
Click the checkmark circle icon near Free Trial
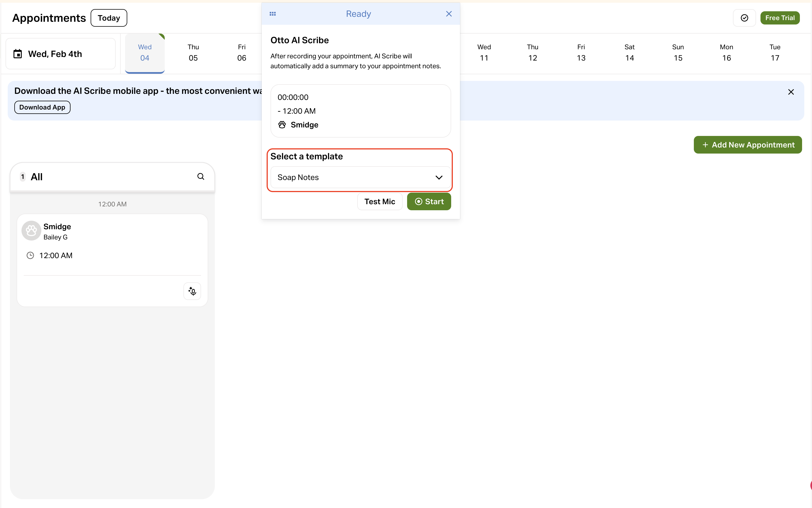(744, 18)
